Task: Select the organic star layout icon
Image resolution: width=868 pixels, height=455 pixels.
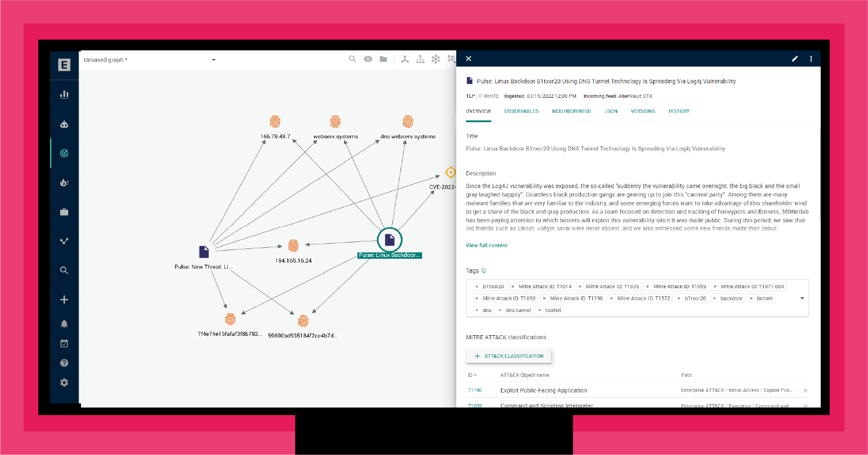Action: (x=435, y=58)
